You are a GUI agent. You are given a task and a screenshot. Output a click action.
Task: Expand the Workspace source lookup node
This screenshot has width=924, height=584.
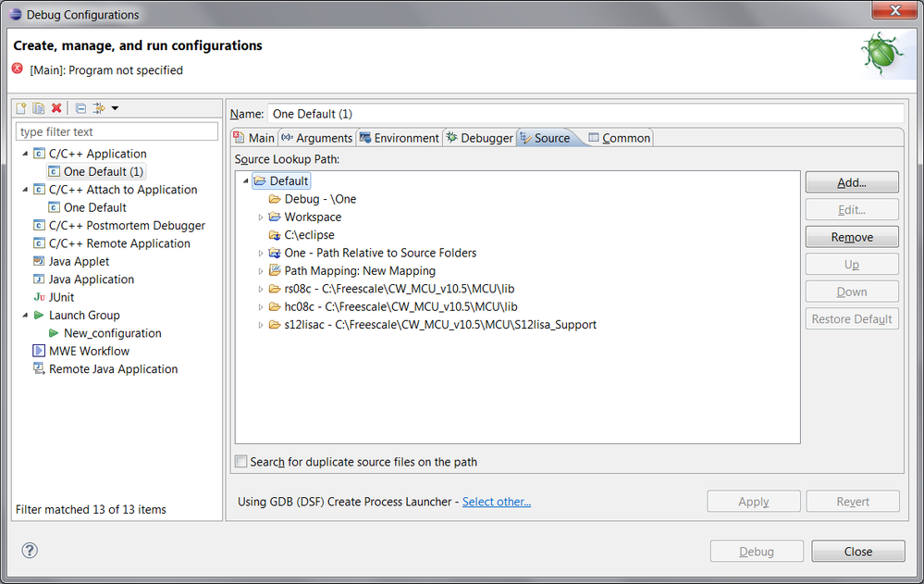(x=261, y=217)
